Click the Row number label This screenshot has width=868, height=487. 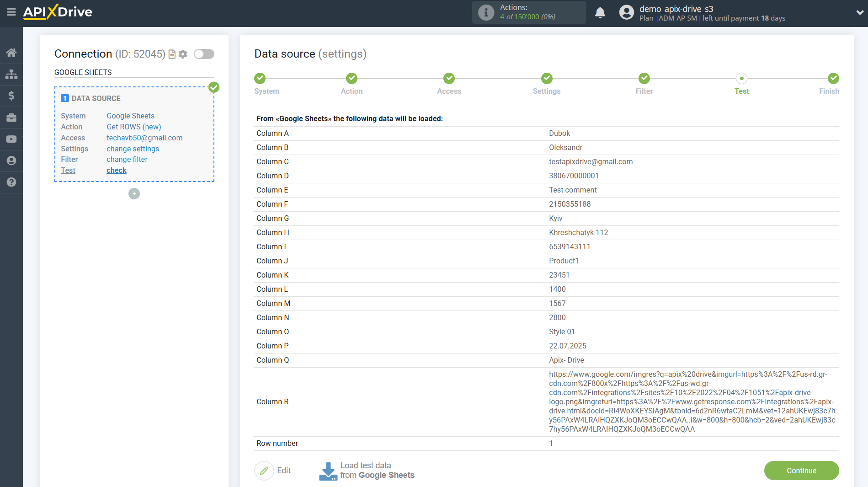point(277,443)
